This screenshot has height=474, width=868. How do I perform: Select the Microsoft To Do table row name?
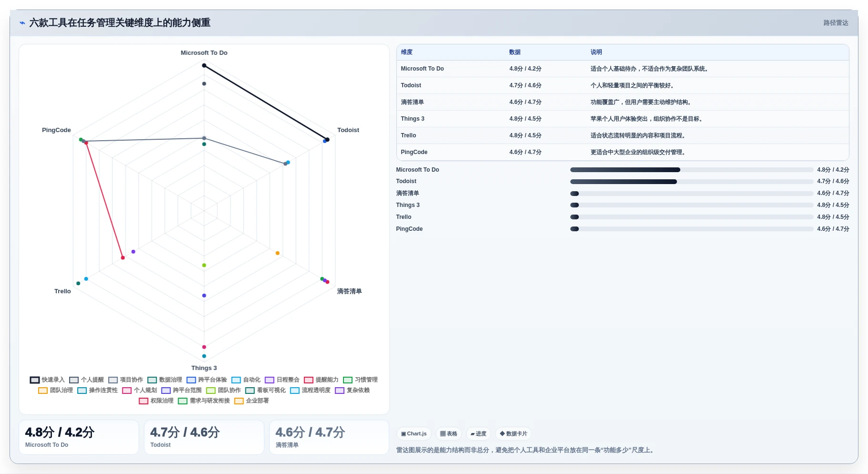[x=422, y=69]
